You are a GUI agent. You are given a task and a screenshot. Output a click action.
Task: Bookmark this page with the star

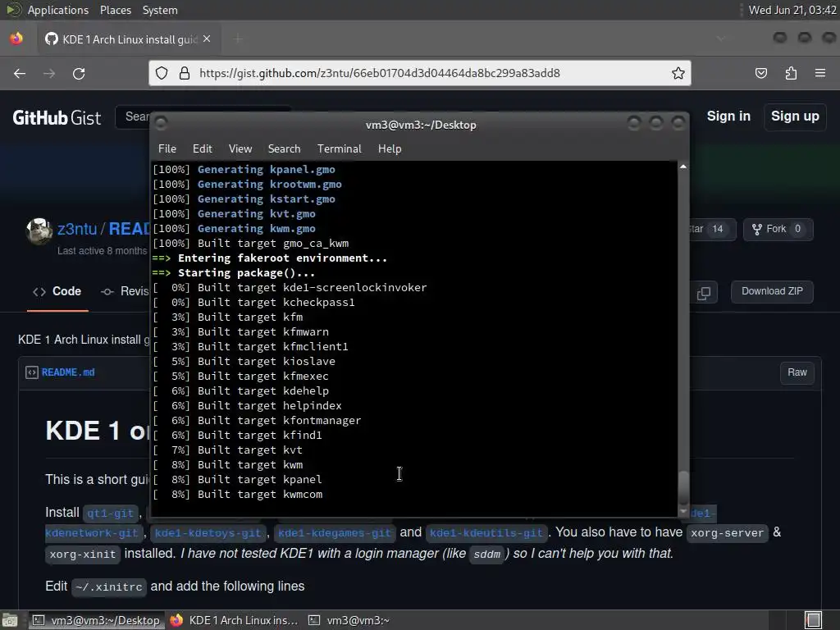pos(678,73)
